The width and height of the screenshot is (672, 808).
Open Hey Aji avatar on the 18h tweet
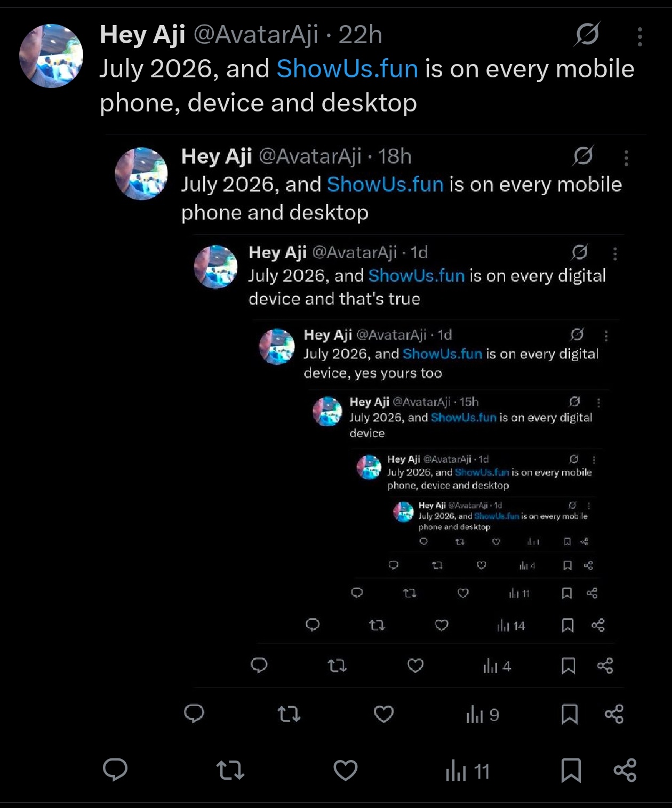141,174
